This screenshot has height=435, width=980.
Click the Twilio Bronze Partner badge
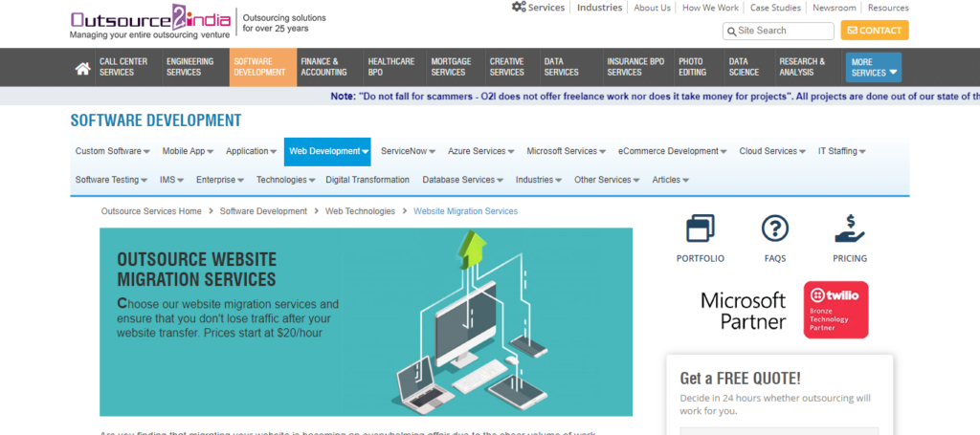click(x=835, y=310)
